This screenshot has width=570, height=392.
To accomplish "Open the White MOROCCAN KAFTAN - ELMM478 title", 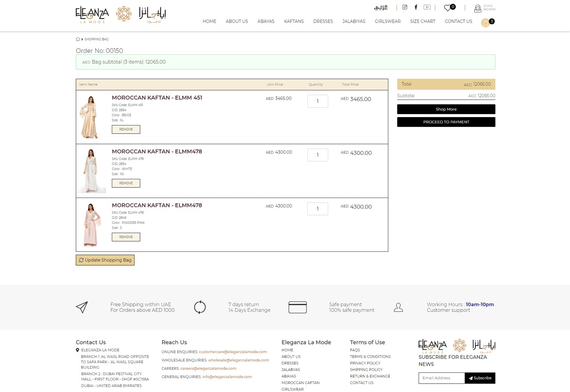I will coord(157,152).
